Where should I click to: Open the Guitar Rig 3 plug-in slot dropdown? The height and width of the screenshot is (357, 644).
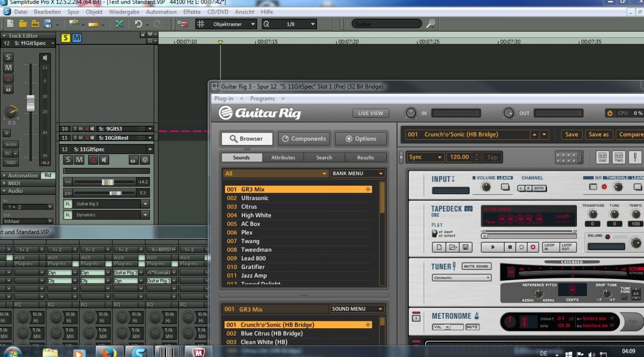145,204
